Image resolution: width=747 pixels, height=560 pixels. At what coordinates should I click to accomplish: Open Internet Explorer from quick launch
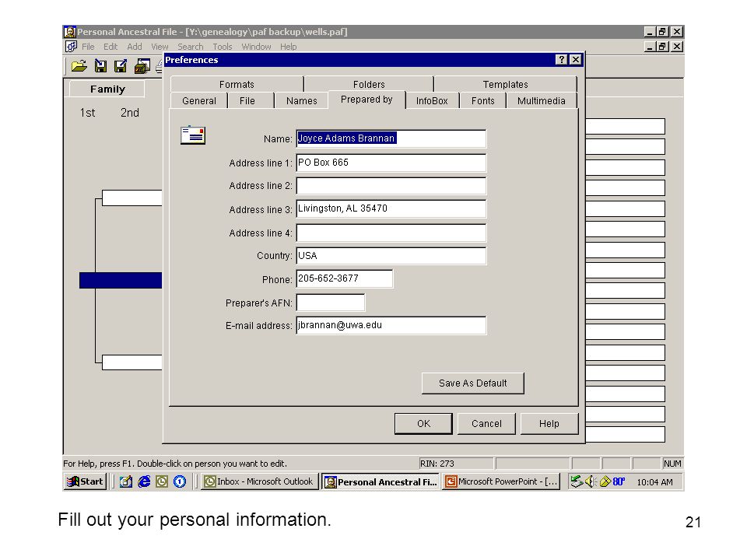144,481
